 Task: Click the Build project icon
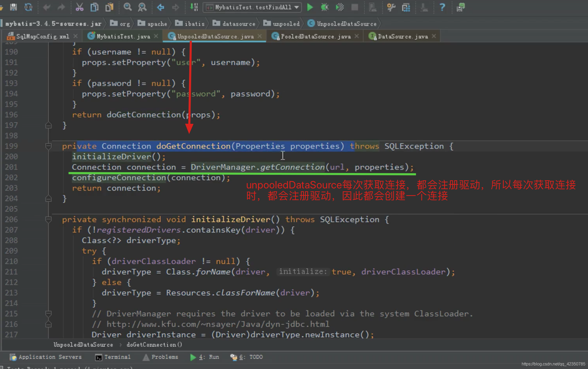click(194, 7)
